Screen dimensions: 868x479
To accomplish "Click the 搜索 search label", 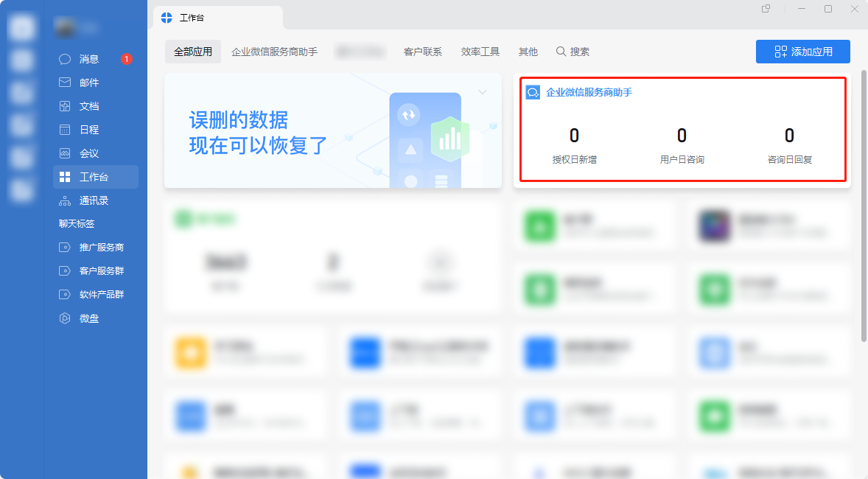I will tap(580, 52).
